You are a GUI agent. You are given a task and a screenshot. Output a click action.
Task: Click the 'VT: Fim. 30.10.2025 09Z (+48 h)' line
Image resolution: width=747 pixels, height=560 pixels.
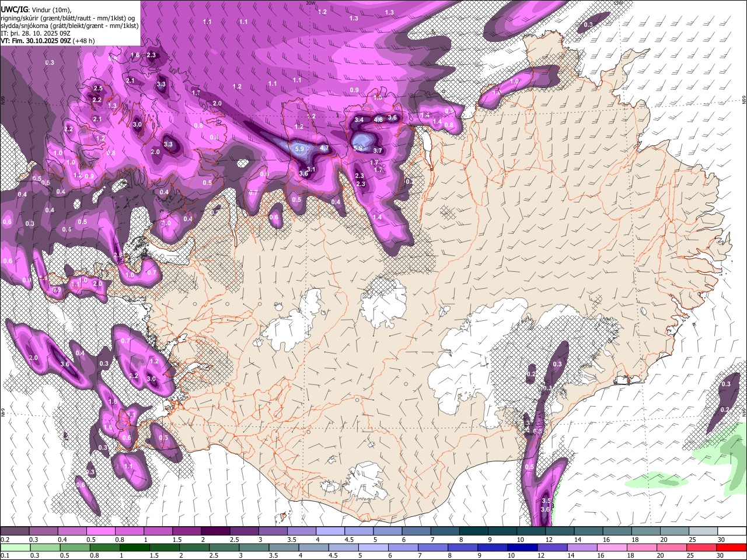pos(48,41)
